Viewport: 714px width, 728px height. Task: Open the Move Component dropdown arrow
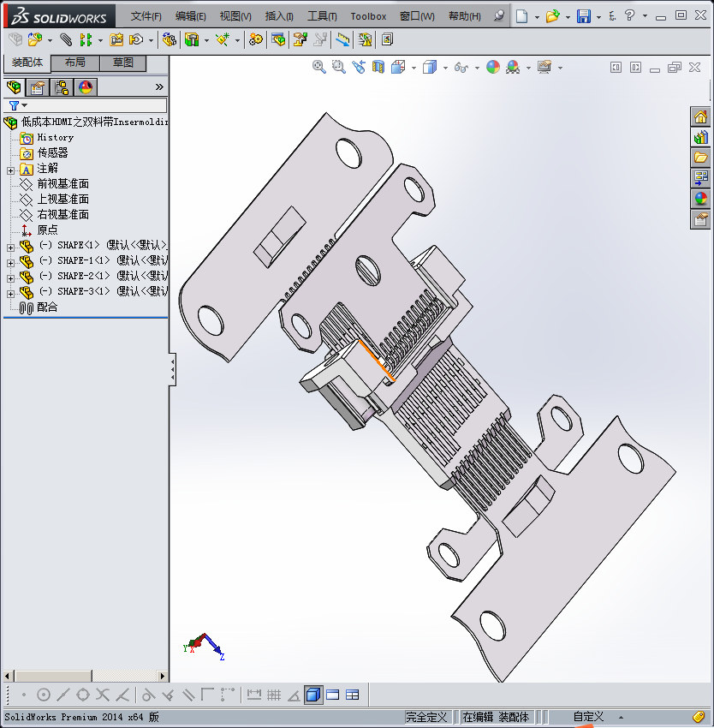[x=151, y=40]
